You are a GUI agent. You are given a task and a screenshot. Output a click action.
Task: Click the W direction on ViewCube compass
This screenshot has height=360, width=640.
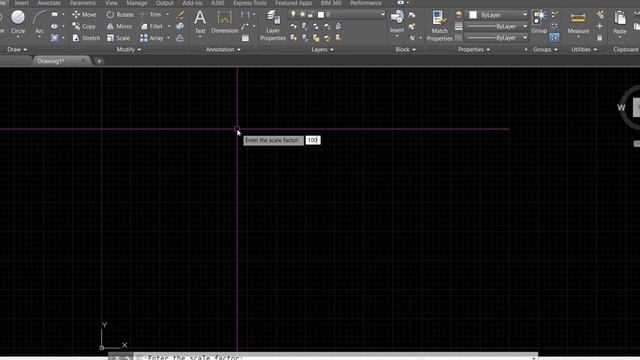pyautogui.click(x=621, y=108)
